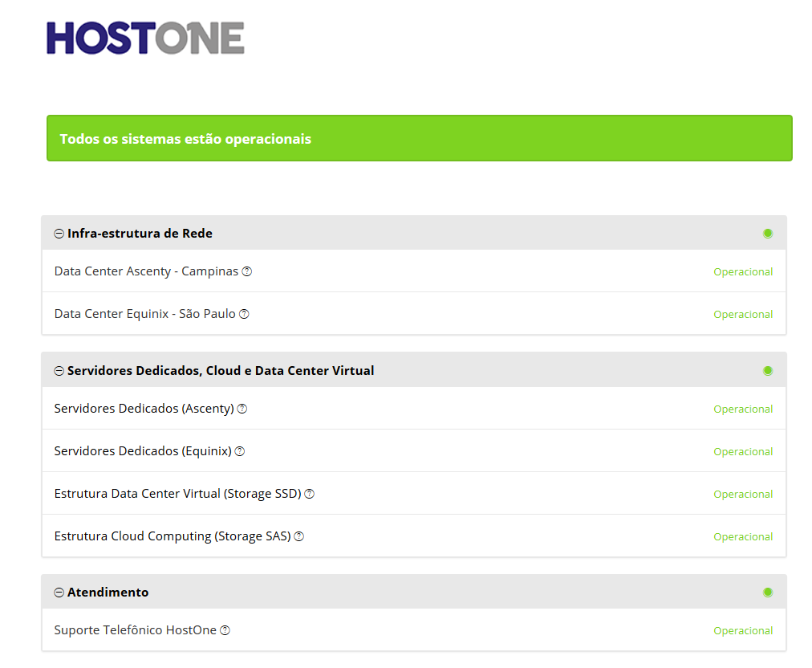Click the 'Todos os sistemas estão operacionais' banner
This screenshot has width=812, height=668.
[419, 139]
